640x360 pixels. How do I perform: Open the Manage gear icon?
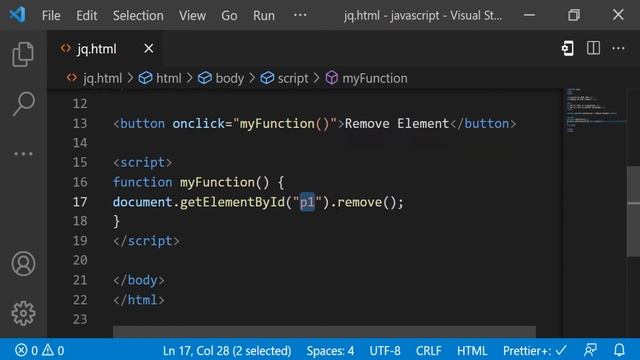click(x=23, y=313)
